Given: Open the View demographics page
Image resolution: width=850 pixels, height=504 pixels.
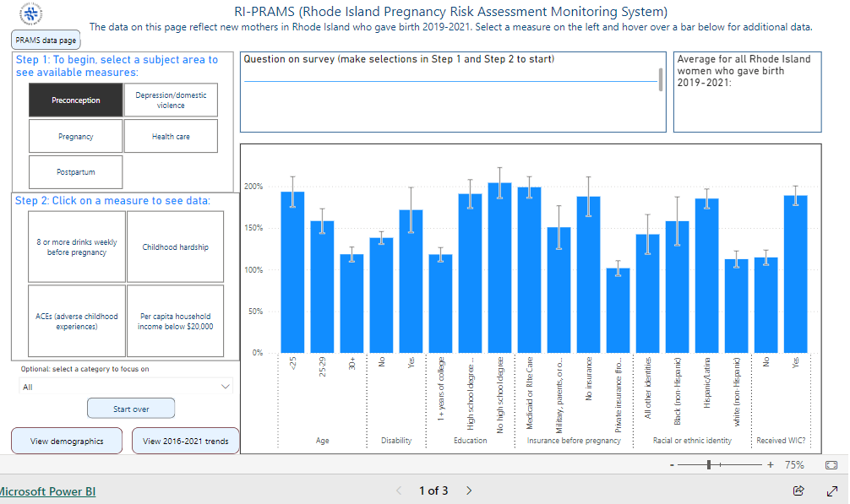Looking at the screenshot, I should coord(67,442).
